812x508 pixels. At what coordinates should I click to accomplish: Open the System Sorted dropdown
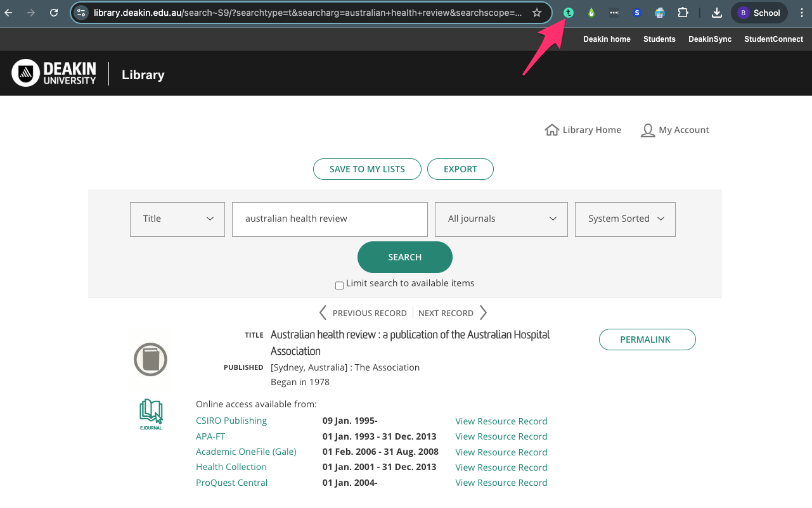point(625,219)
